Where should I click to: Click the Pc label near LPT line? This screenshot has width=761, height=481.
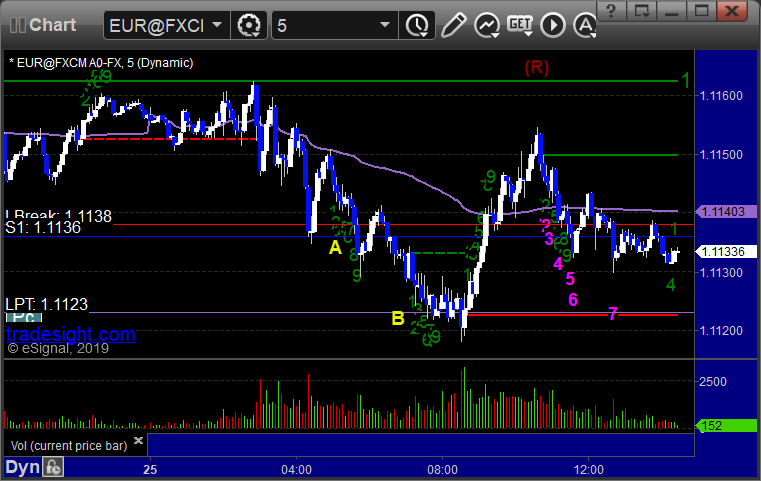pyautogui.click(x=24, y=317)
